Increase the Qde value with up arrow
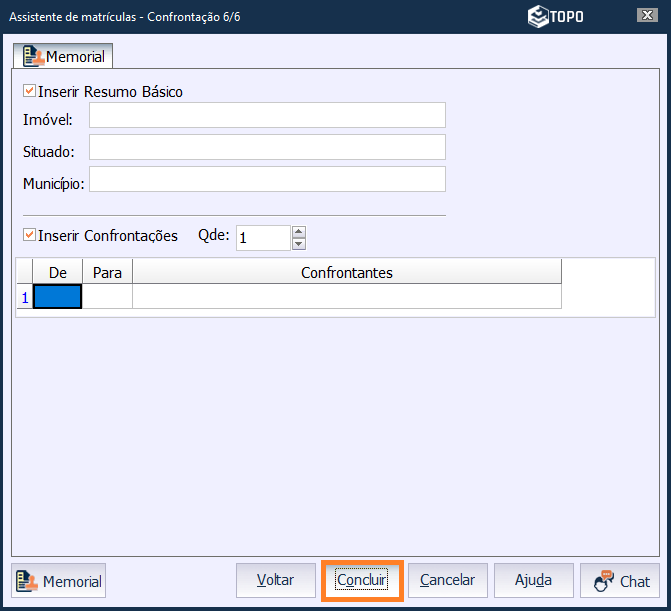Viewport: 671px width, 611px height. pos(298,232)
